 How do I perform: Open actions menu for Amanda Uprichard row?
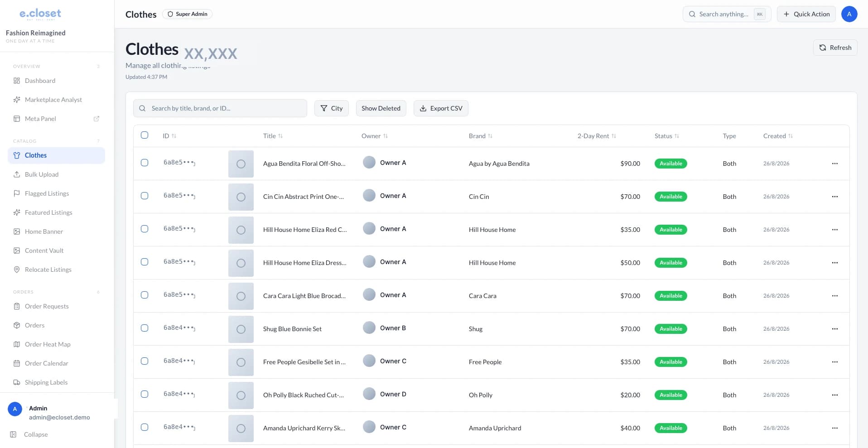pyautogui.click(x=835, y=428)
